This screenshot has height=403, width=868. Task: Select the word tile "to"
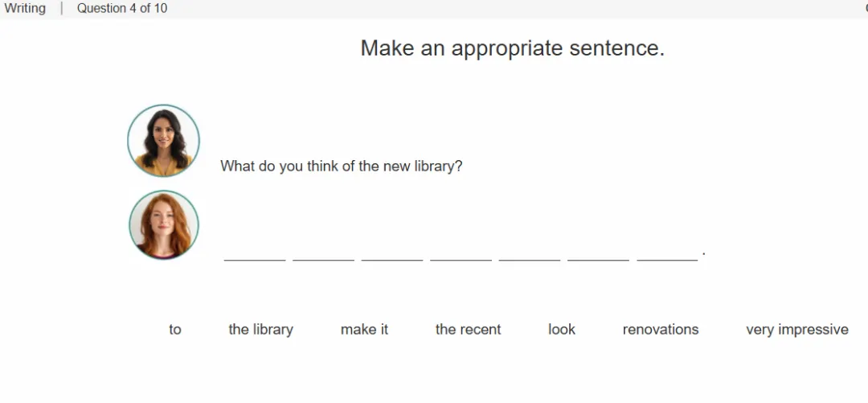coord(175,329)
